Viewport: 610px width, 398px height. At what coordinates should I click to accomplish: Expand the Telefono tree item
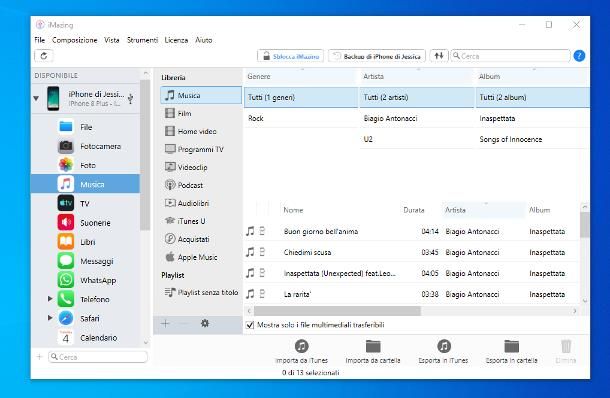click(50, 298)
